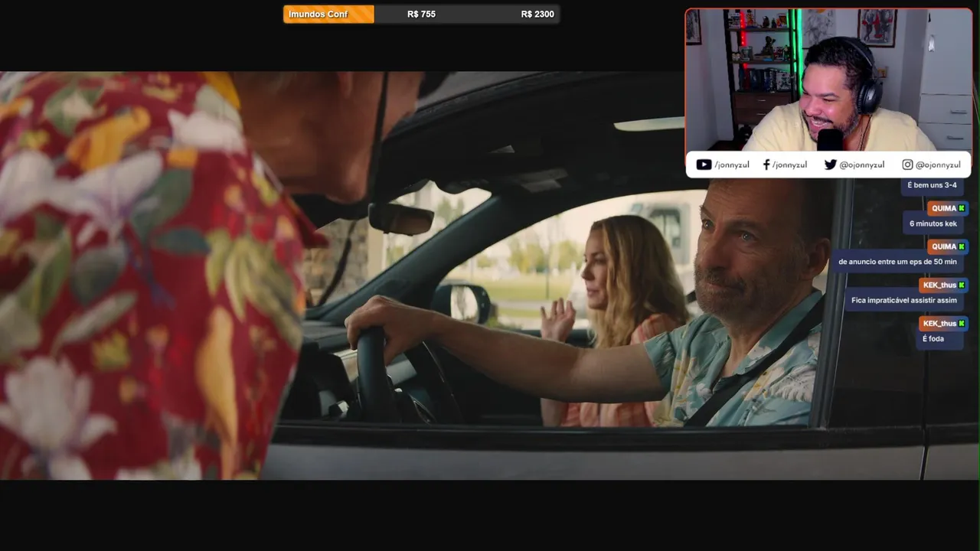Click message 'Fica impraticável assistir assim'
Viewport: 980px width, 551px height.
904,300
